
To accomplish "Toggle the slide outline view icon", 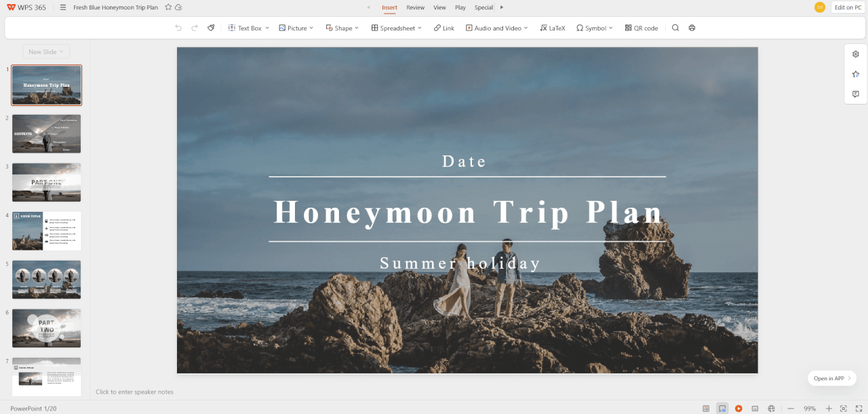I will [706, 409].
